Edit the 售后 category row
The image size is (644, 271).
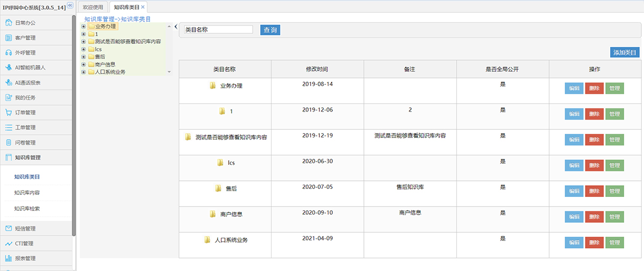[x=574, y=191]
